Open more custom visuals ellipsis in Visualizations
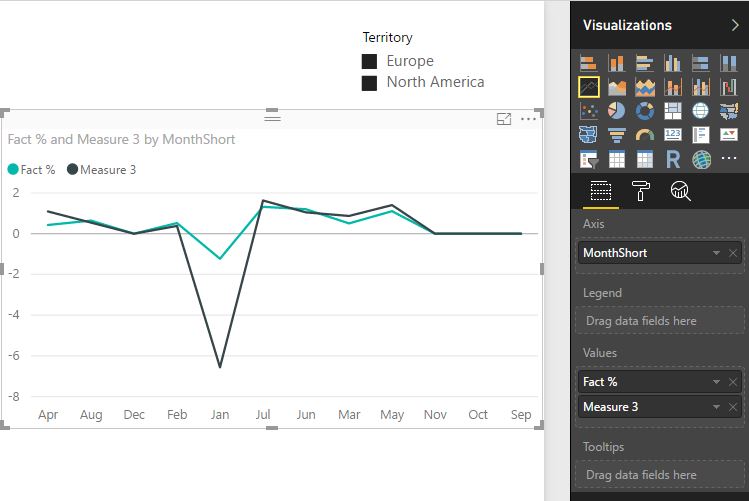Screen dimensions: 749x501 [728, 158]
